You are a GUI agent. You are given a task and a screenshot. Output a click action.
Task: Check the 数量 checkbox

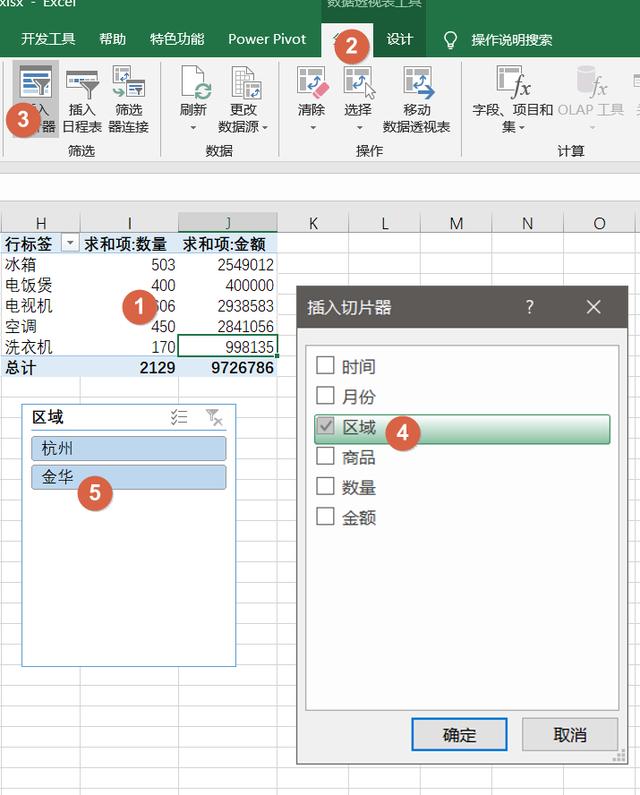325,486
